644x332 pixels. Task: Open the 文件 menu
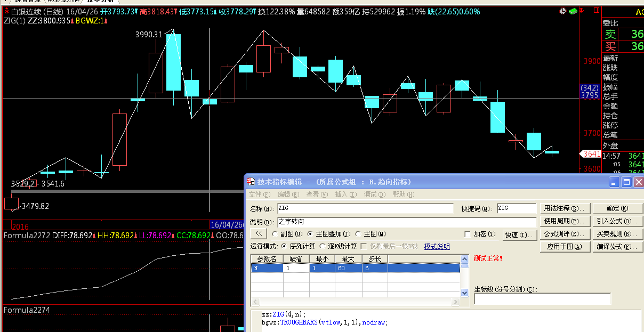(259, 195)
